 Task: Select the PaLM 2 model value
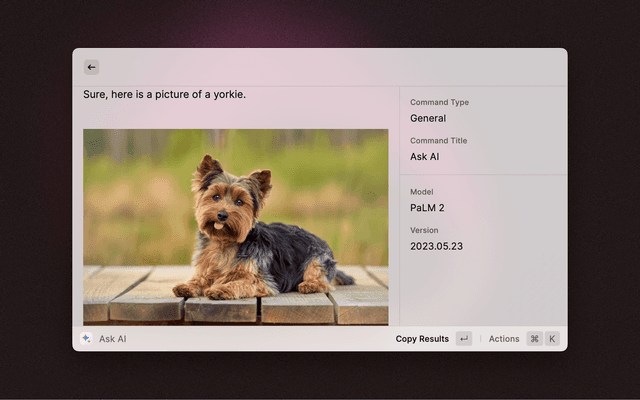pos(427,208)
